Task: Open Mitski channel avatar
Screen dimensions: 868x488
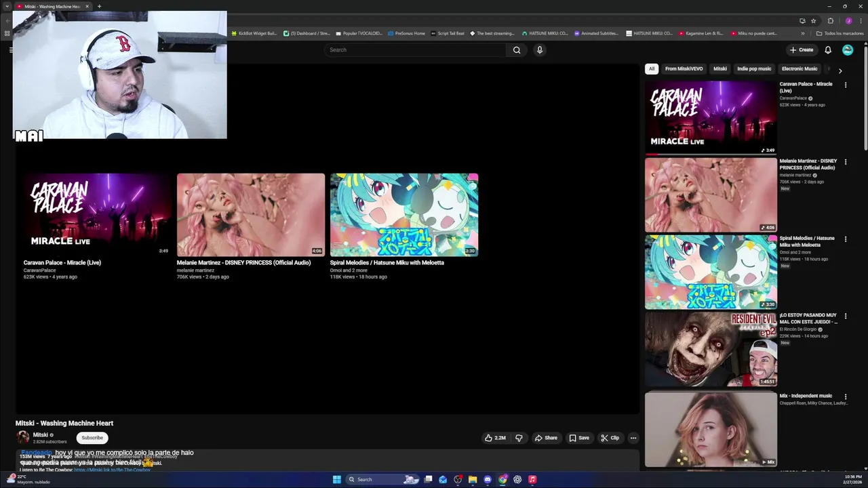Action: 23,438
